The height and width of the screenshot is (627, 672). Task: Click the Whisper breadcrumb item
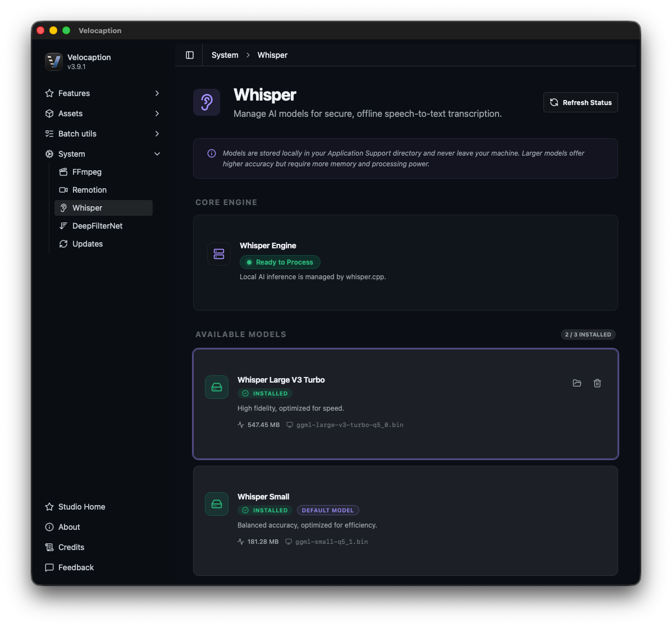272,55
